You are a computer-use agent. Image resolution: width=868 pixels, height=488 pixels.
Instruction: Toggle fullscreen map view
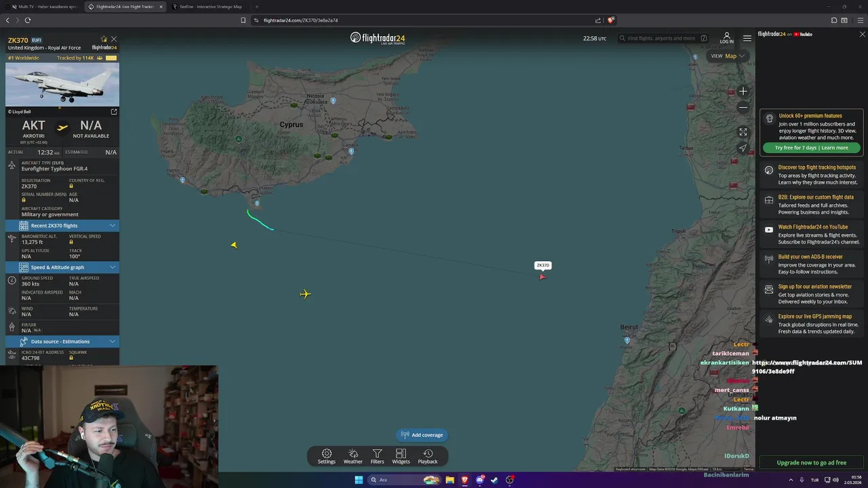(743, 132)
